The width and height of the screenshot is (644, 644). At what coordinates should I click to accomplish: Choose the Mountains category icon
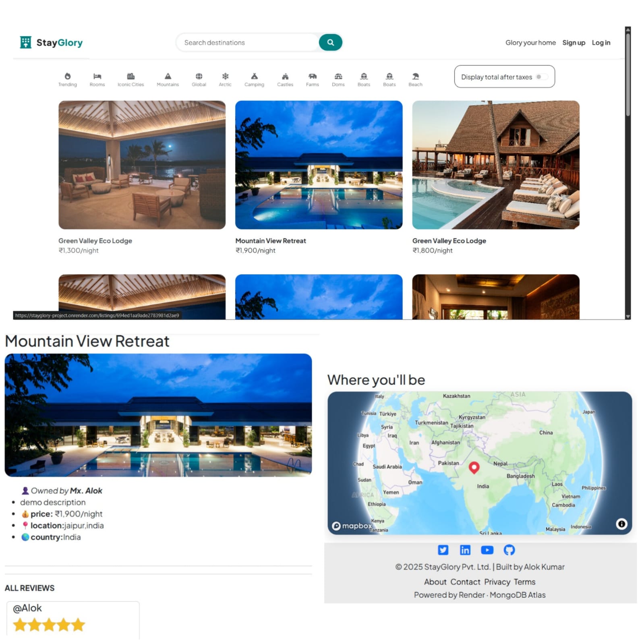(168, 79)
